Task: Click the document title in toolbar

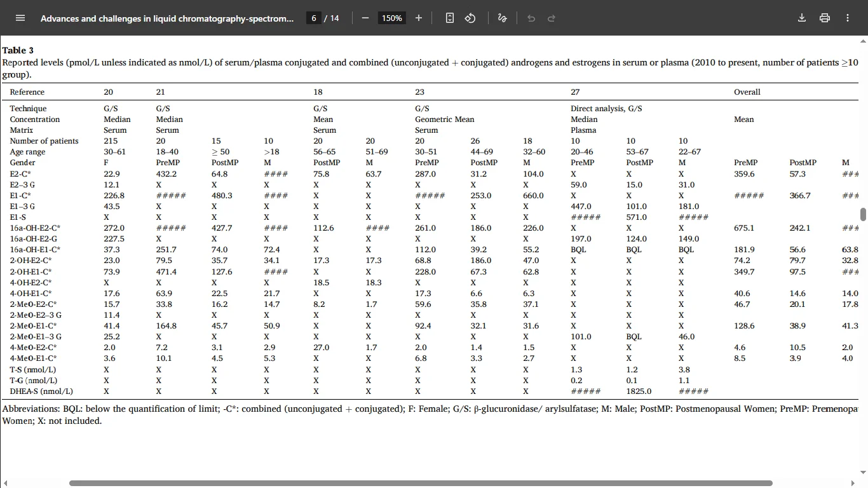Action: [x=167, y=18]
